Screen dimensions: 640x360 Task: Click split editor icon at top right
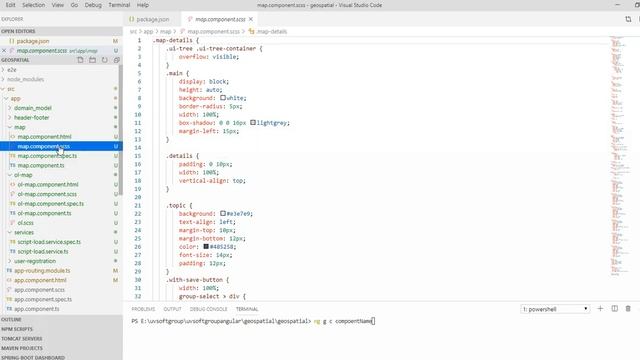(x=628, y=19)
